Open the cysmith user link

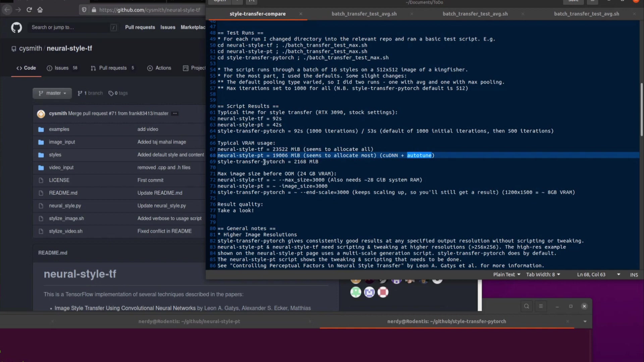31,49
